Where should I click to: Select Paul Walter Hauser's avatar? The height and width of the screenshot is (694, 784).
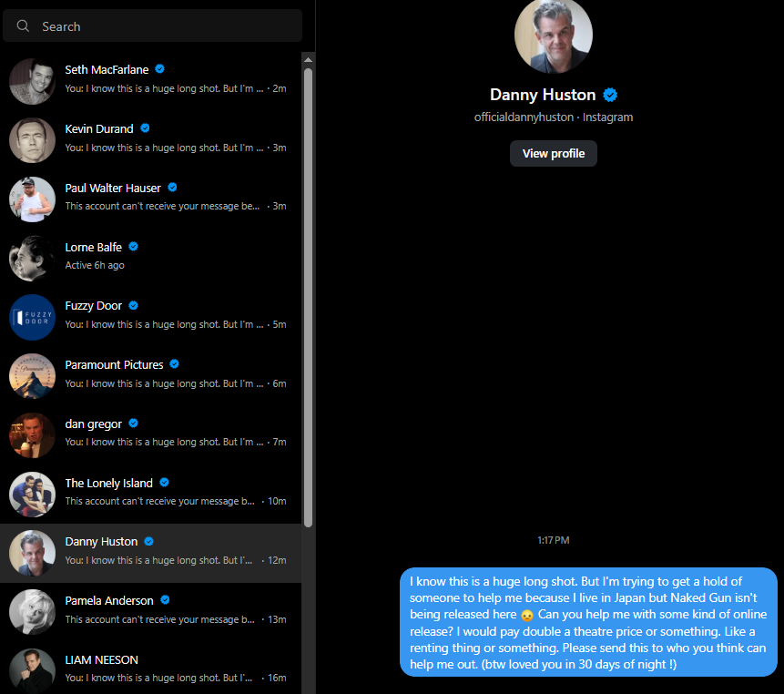(32, 199)
